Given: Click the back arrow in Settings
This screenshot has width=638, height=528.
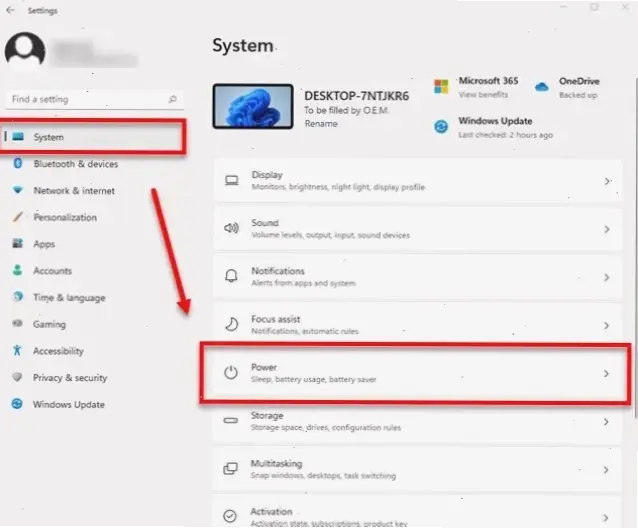Looking at the screenshot, I should click(x=9, y=10).
